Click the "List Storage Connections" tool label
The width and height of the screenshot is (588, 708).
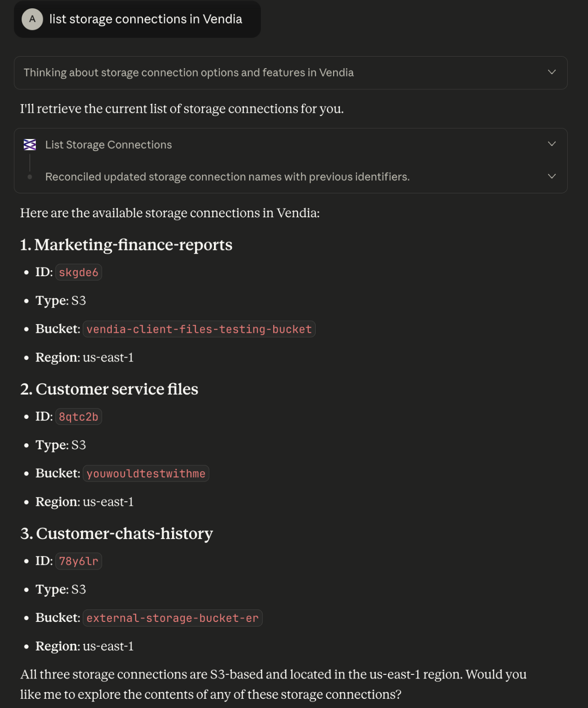point(109,145)
